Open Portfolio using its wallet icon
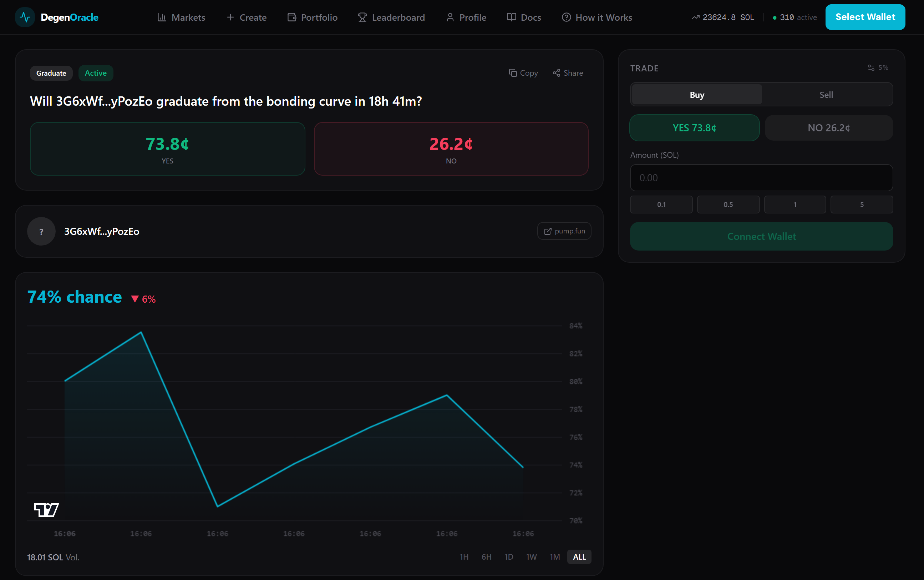This screenshot has width=924, height=580. (x=291, y=17)
